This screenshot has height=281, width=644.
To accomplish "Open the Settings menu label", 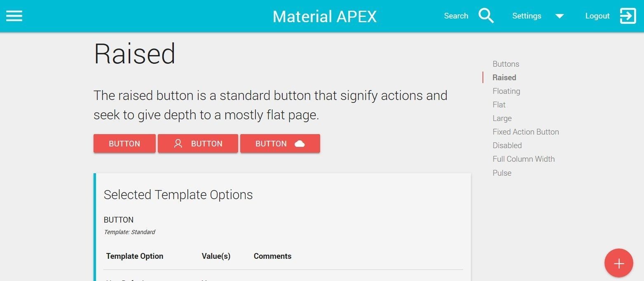I will [527, 16].
